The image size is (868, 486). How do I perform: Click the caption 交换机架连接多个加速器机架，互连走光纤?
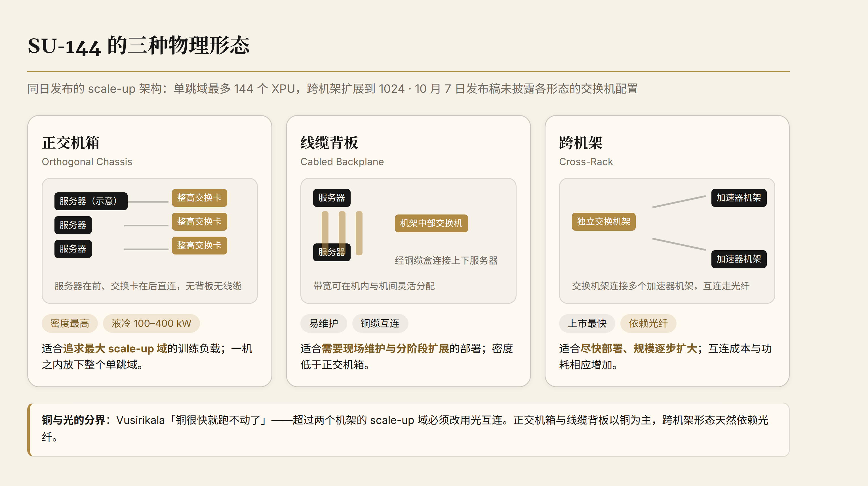coord(661,286)
